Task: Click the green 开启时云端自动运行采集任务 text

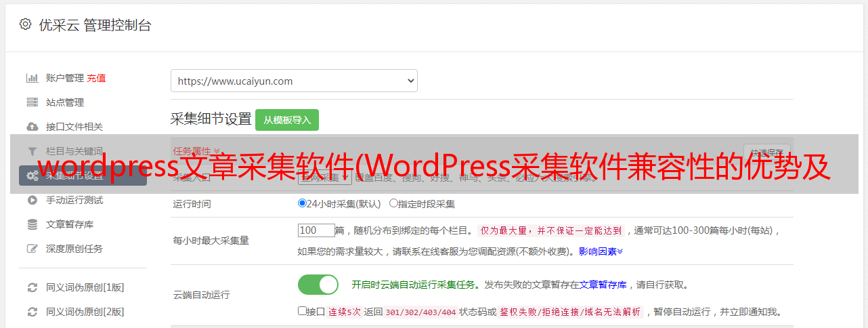Action: pos(414,285)
